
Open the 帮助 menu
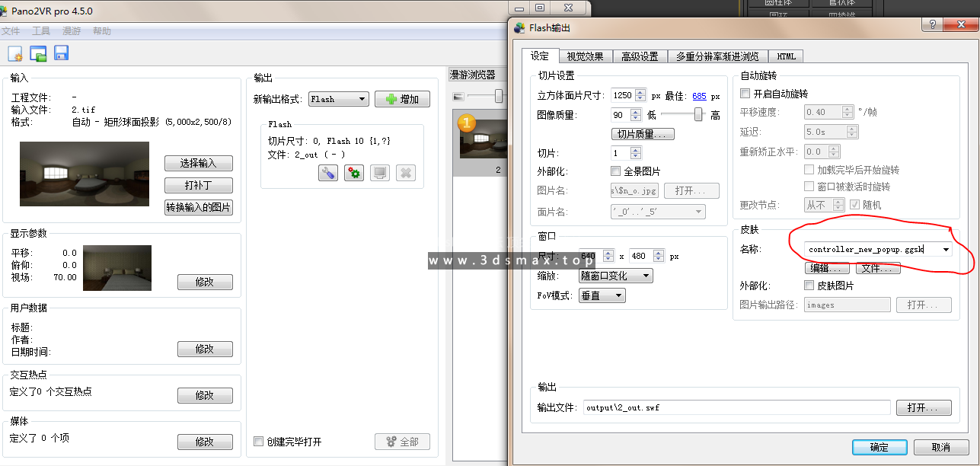coord(102,31)
